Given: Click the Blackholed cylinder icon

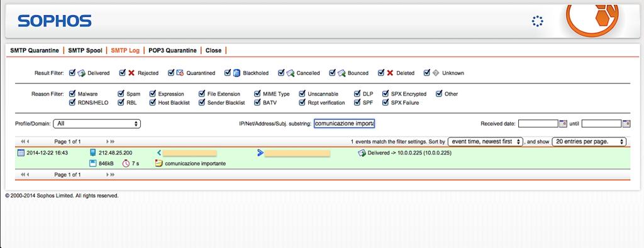Looking at the screenshot, I should pos(236,73).
